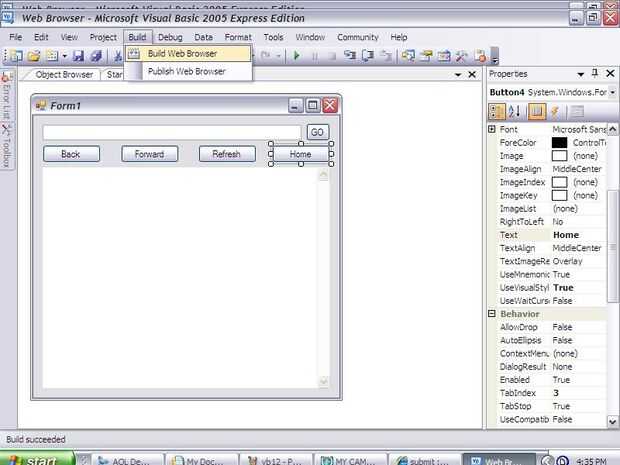Viewport: 620px width, 465px height.
Task: Close the active document tab
Action: click(472, 74)
